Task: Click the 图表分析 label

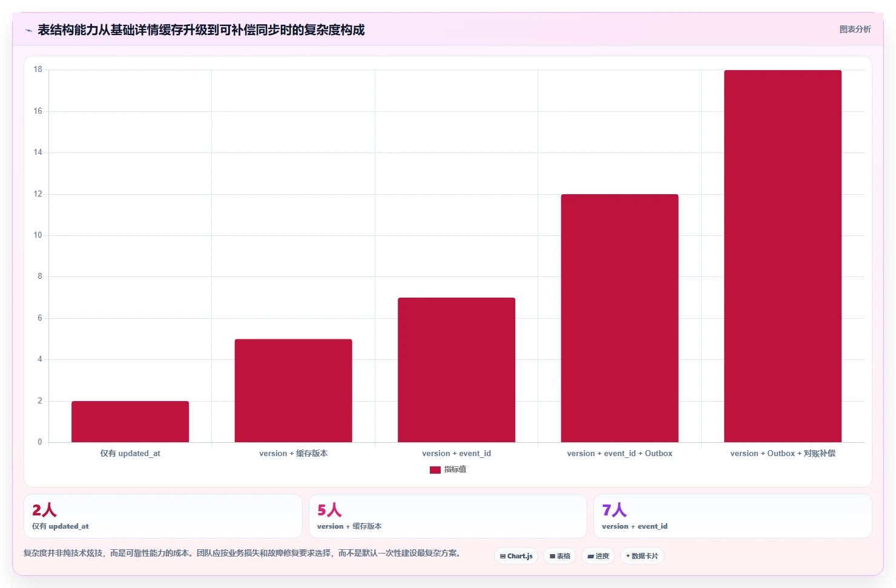Action: 855,29
